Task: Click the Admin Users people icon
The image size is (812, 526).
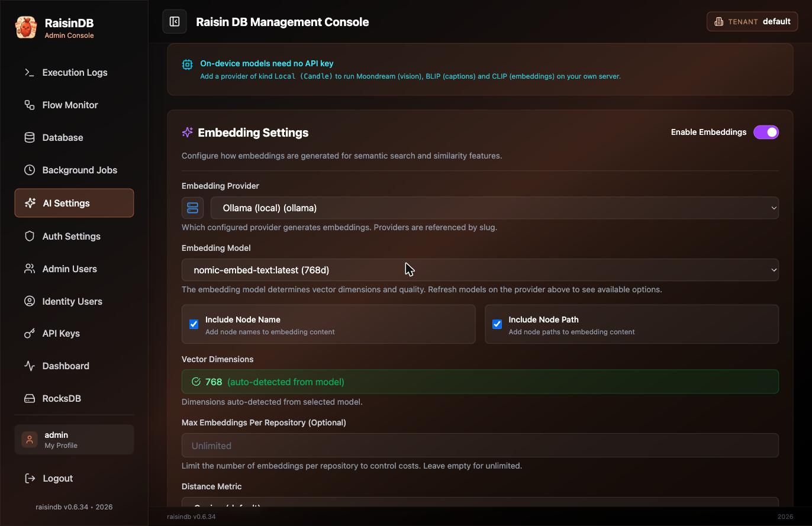Action: point(29,269)
